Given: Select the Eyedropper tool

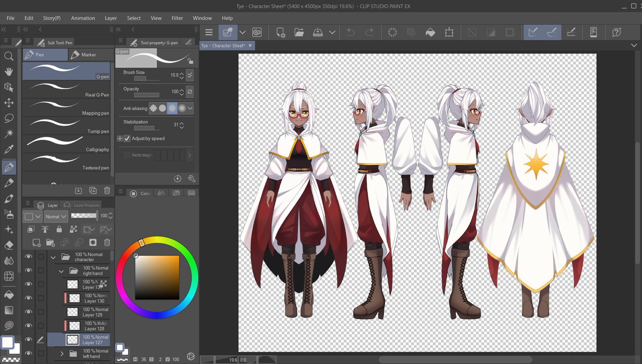Looking at the screenshot, I should tap(9, 149).
